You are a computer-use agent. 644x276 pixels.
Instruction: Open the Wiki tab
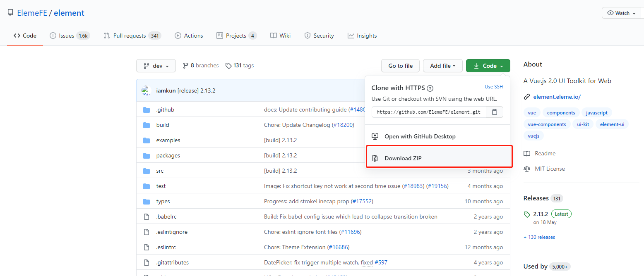pos(280,36)
